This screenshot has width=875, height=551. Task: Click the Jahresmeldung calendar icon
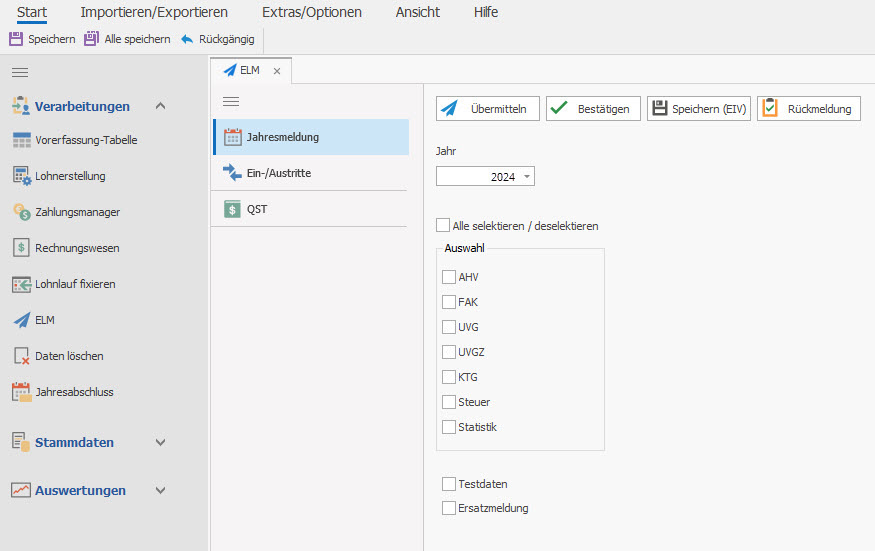tap(233, 137)
